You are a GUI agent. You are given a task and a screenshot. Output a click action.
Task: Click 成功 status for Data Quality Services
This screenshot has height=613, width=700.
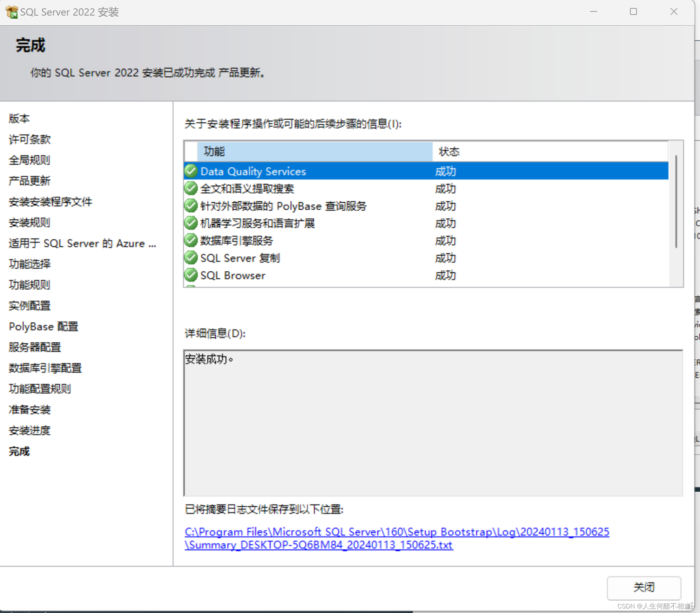coord(446,171)
